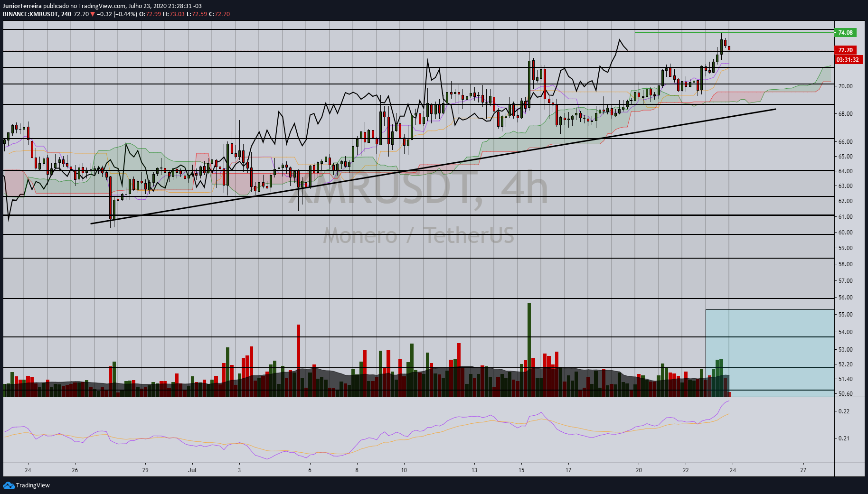
Task: Click the C:72.70 close value
Action: [219, 14]
